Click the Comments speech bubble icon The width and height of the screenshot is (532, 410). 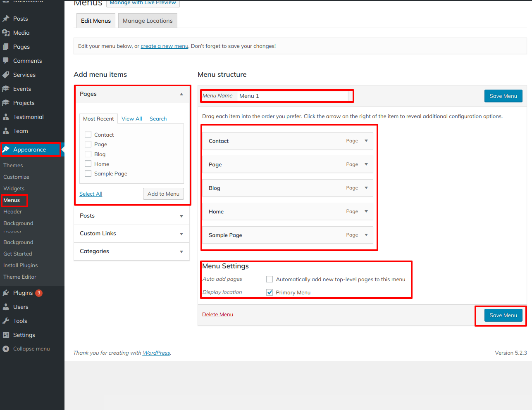(x=6, y=61)
